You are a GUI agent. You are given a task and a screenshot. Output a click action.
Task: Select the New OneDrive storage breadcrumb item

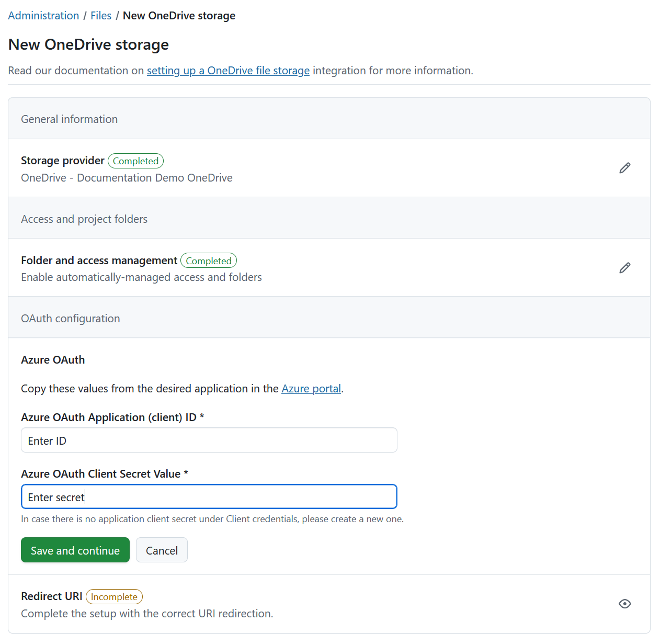(x=179, y=15)
